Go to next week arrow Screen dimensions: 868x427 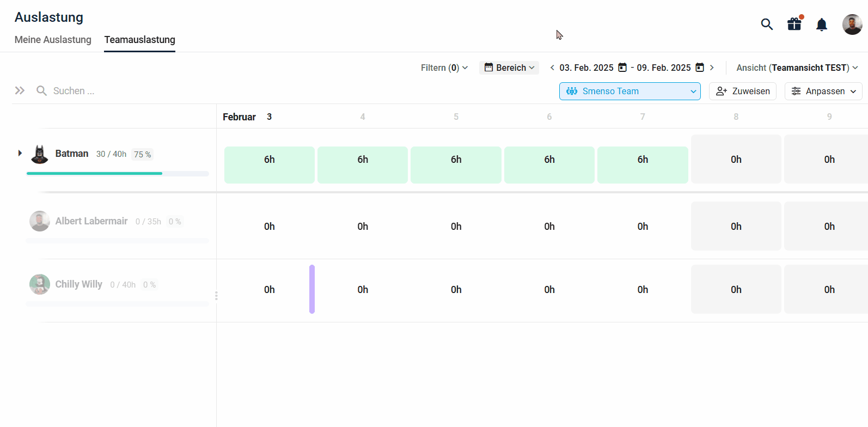pyautogui.click(x=712, y=68)
